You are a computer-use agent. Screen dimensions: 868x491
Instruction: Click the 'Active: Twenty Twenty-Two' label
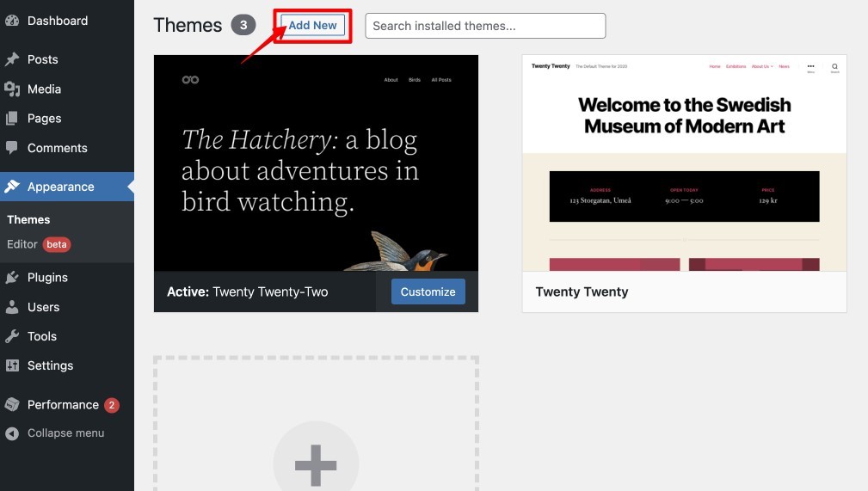(x=248, y=292)
